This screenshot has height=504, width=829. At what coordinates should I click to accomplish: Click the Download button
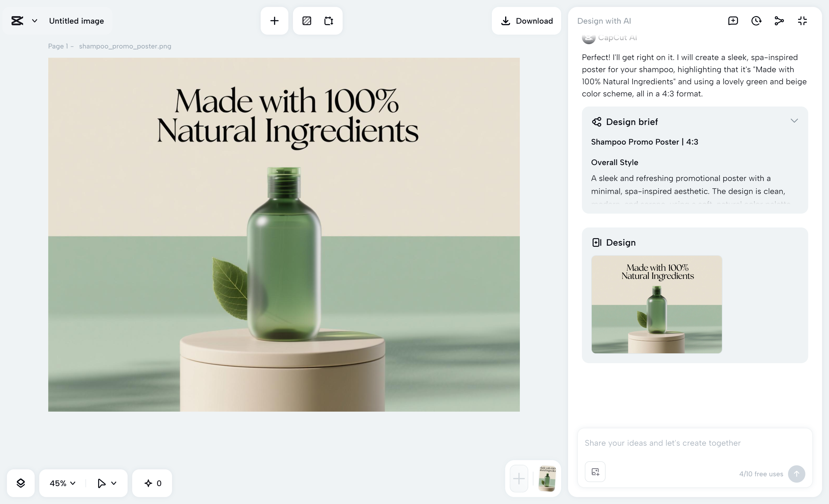coord(526,21)
